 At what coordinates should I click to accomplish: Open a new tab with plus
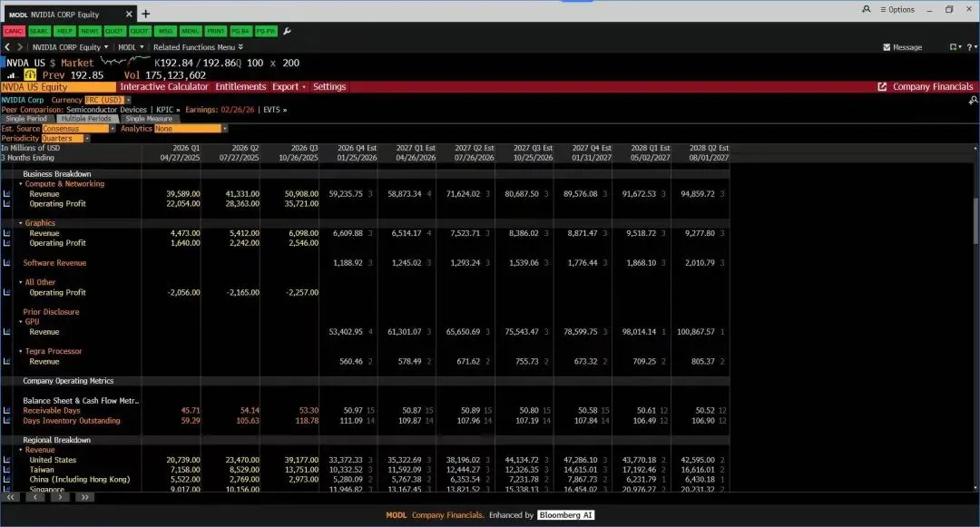click(x=145, y=14)
